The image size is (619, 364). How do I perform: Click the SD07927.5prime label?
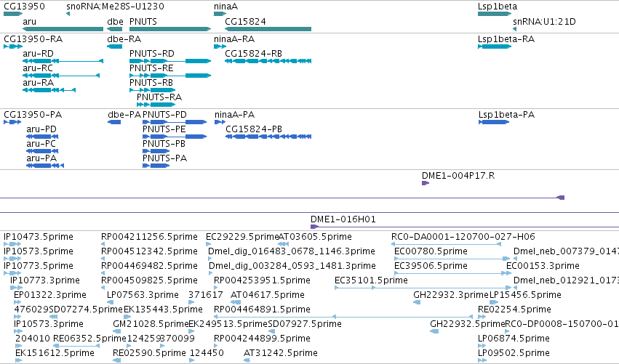(x=305, y=324)
